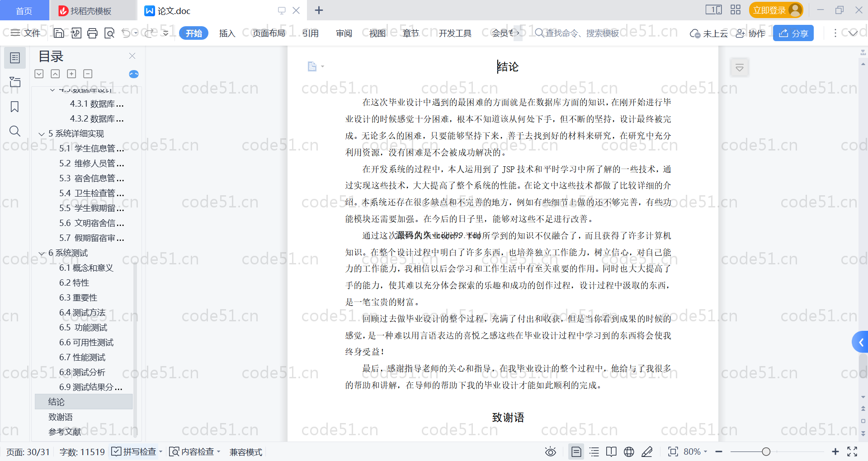The image size is (868, 461).
Task: Click the export to PDF icon
Action: (x=76, y=33)
